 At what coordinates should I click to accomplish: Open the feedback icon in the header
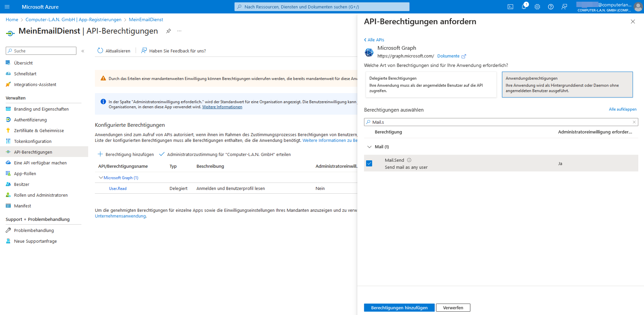click(564, 7)
